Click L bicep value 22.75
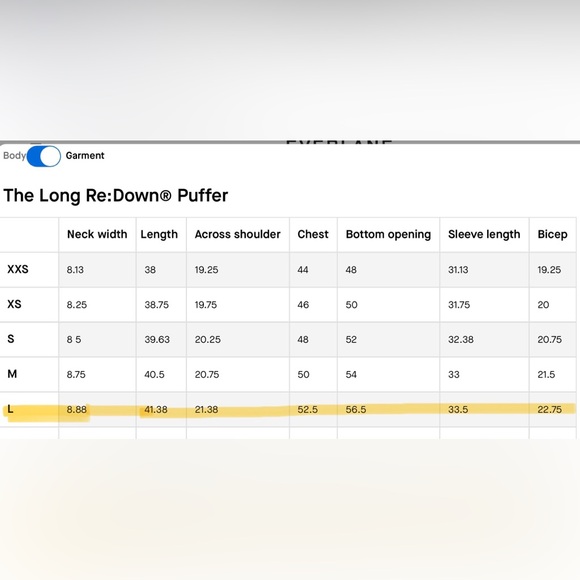Image resolution: width=580 pixels, height=580 pixels. pos(549,409)
